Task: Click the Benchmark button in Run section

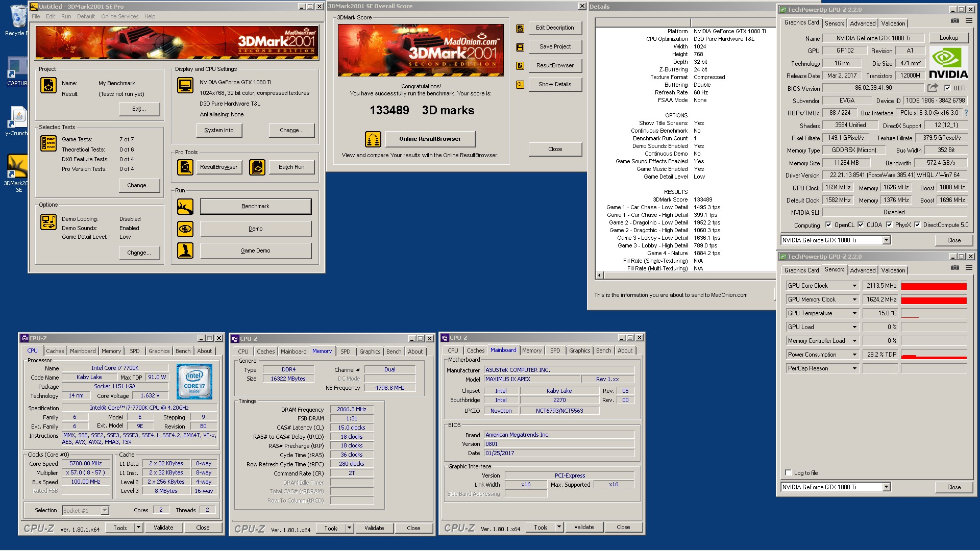Action: click(x=255, y=206)
